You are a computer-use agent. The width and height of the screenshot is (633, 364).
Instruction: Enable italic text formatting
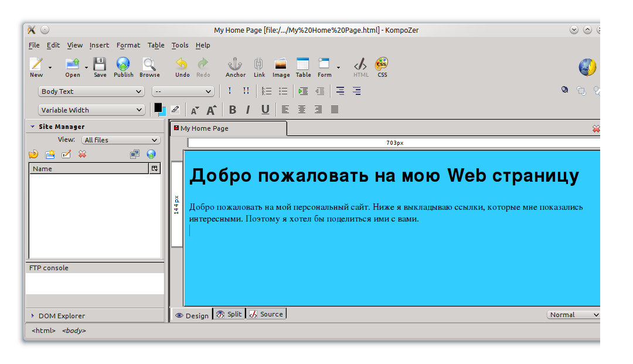[x=249, y=109]
